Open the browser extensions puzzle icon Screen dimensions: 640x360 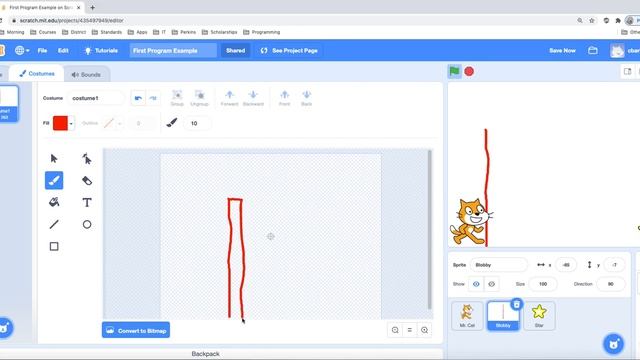[618, 20]
